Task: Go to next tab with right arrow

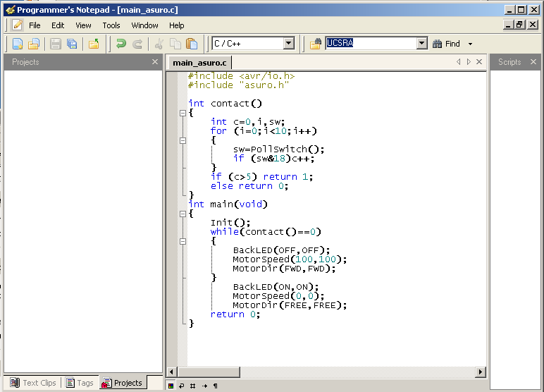Action: tap(469, 62)
